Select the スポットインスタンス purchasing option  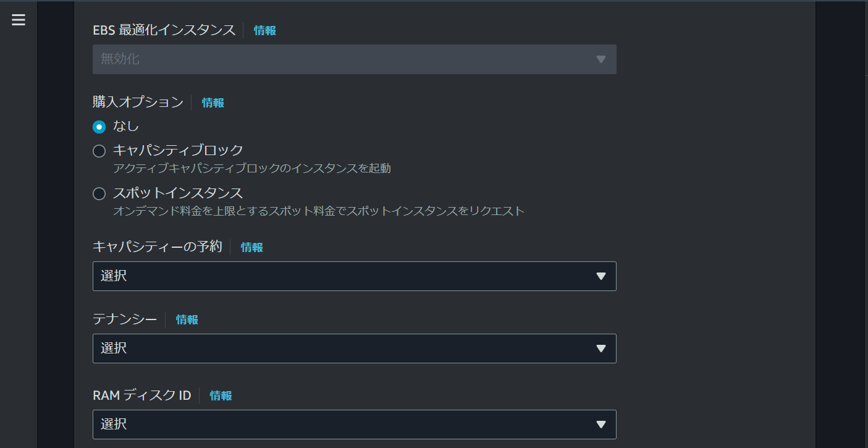99,193
